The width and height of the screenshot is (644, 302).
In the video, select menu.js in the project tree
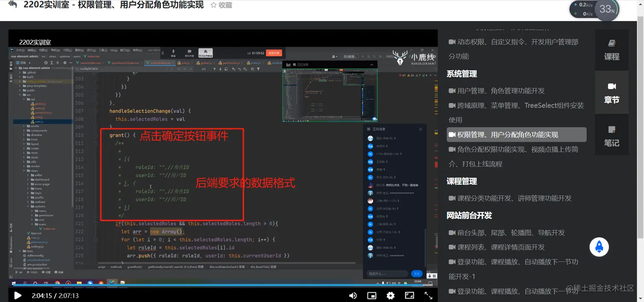[37, 108]
